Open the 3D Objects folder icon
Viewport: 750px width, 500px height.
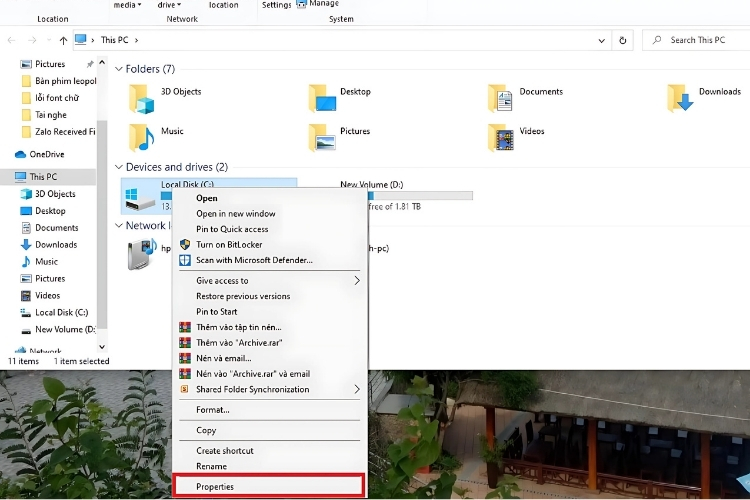(143, 97)
